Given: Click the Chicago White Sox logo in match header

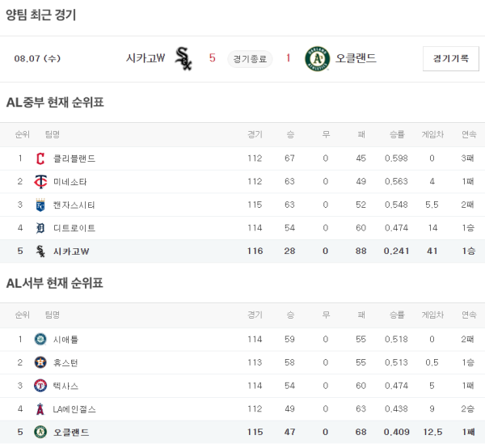Looking at the screenshot, I should 183,58.
